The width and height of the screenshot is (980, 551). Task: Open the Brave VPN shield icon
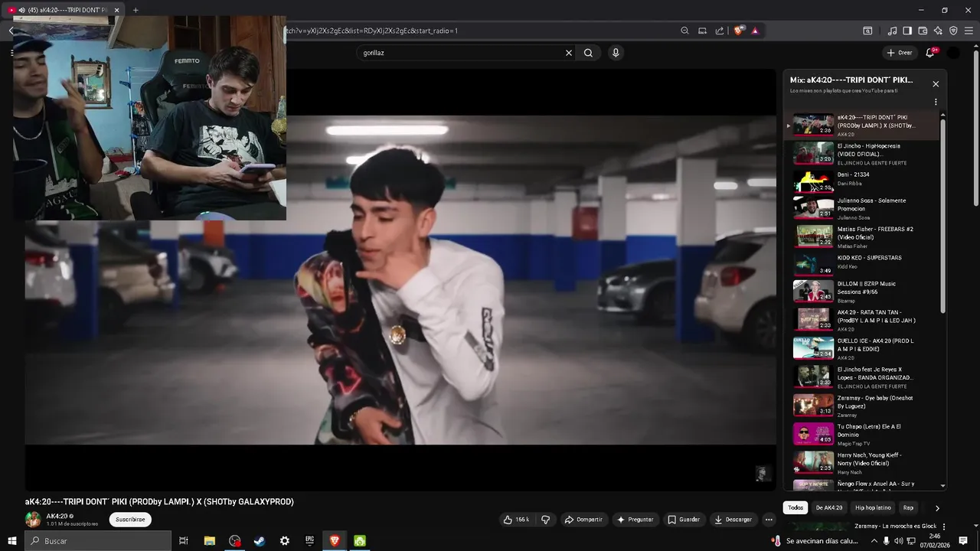(x=953, y=31)
